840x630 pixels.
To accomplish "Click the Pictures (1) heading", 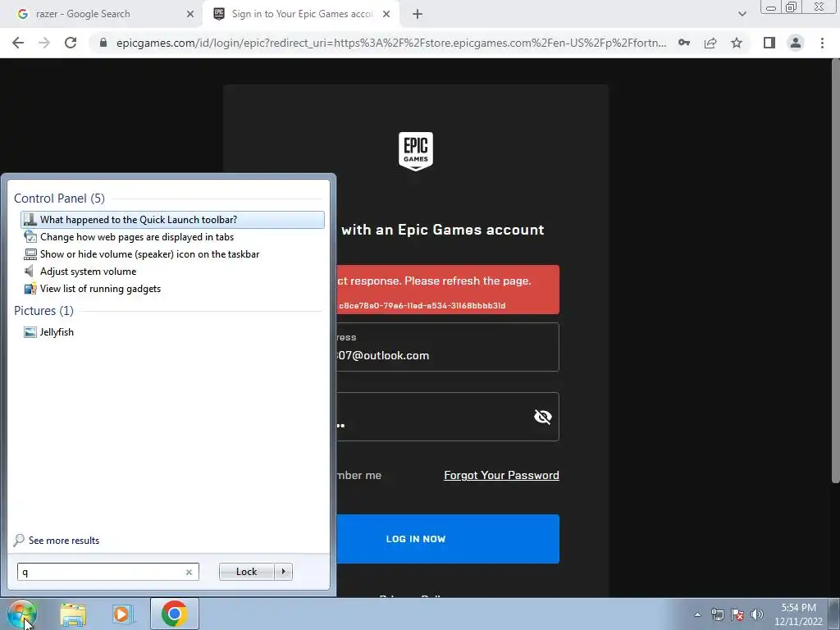I will pos(44,311).
